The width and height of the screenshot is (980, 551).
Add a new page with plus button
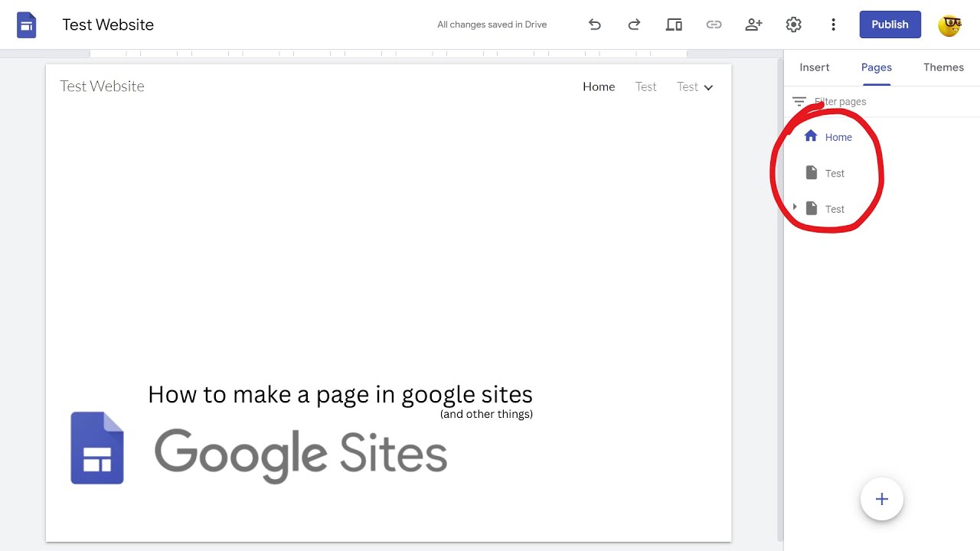[882, 499]
